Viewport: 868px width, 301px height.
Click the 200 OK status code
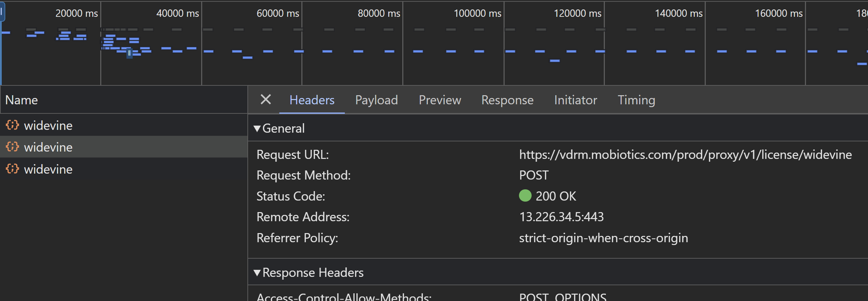tap(555, 196)
